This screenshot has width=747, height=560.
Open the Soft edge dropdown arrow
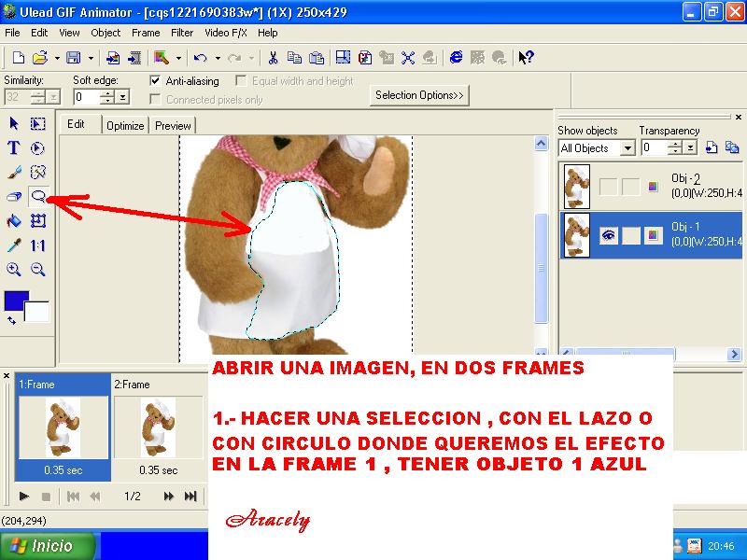(123, 97)
